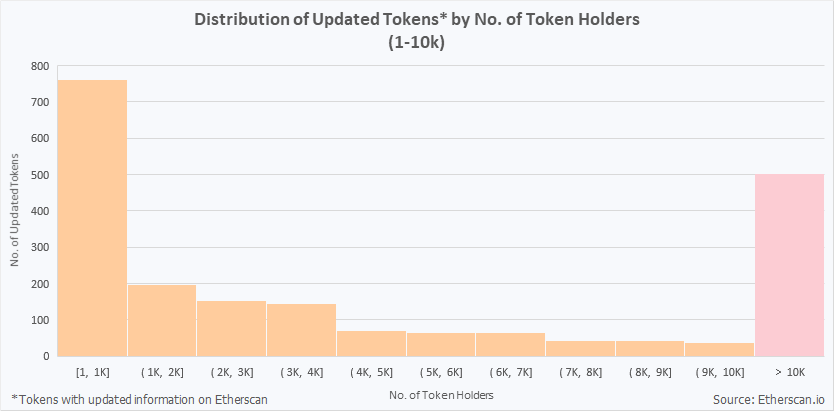The image size is (834, 413).
Task: Click the "[1, 1K]" x-axis category label
Action: [92, 371]
